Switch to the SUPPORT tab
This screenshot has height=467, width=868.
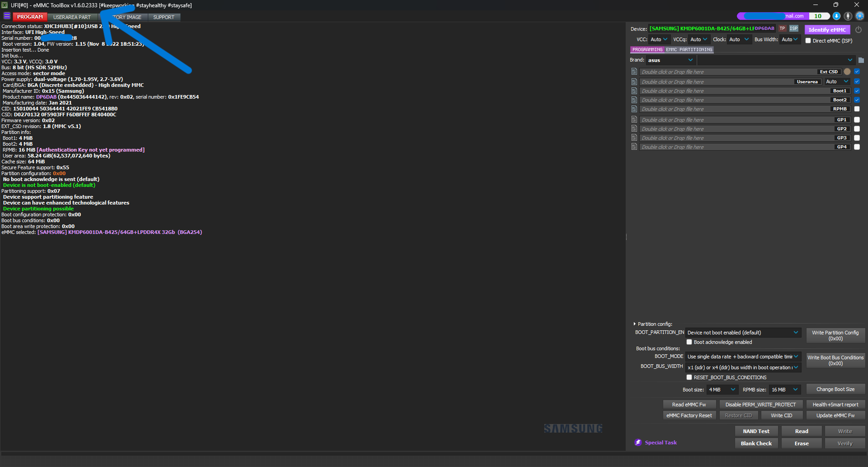coord(164,17)
